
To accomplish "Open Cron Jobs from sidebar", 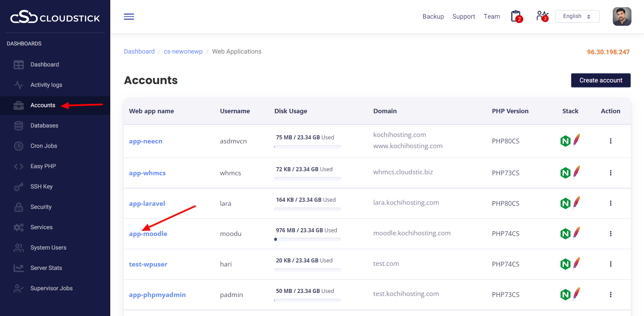I will pos(43,146).
